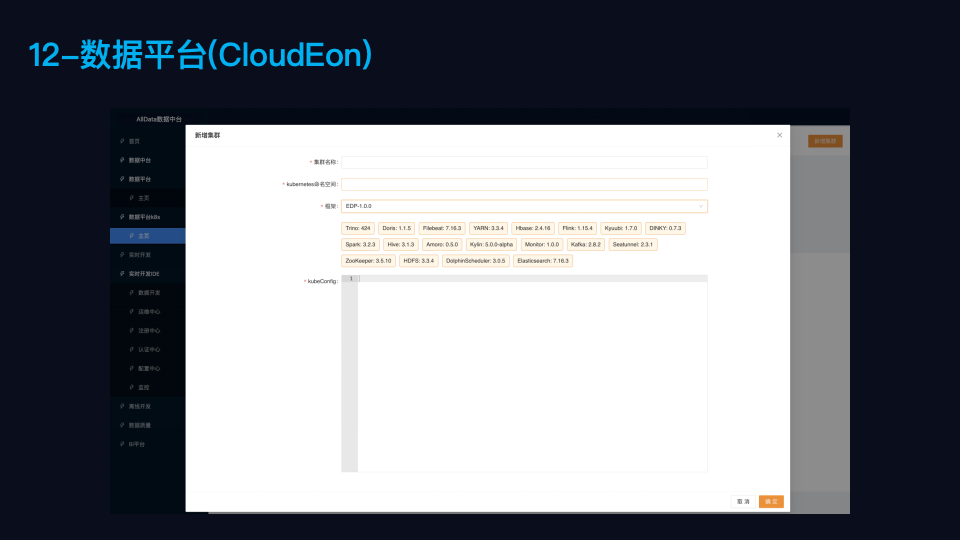Click inside the kubeConfig code editor
The image size is (960, 540).
[x=533, y=373]
